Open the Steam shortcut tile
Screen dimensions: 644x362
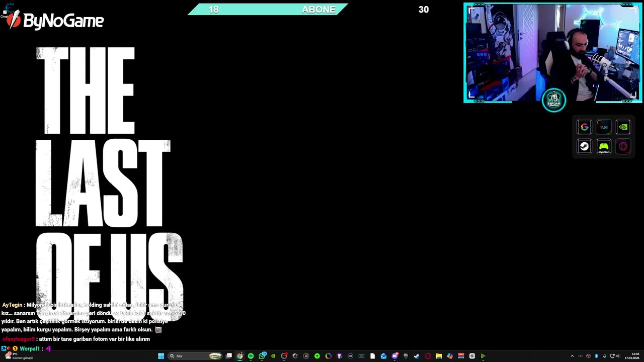[584, 146]
